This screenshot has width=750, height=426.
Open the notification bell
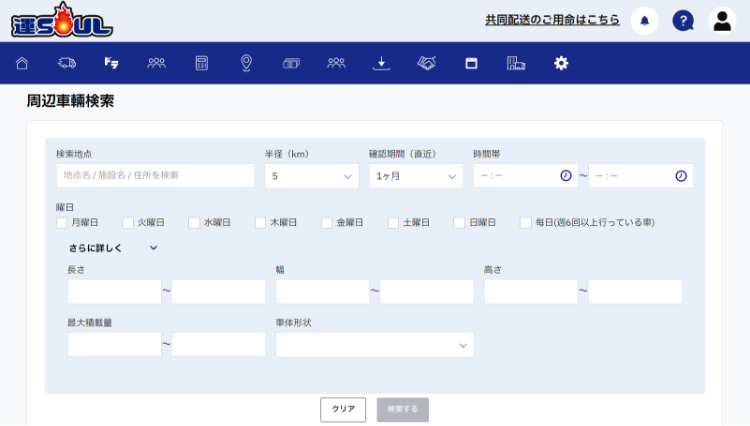[645, 21]
